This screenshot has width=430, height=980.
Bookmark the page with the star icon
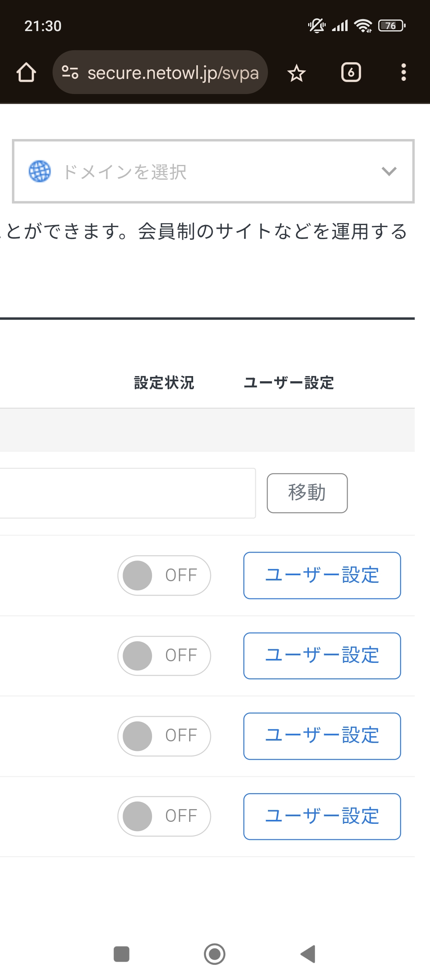tap(297, 73)
